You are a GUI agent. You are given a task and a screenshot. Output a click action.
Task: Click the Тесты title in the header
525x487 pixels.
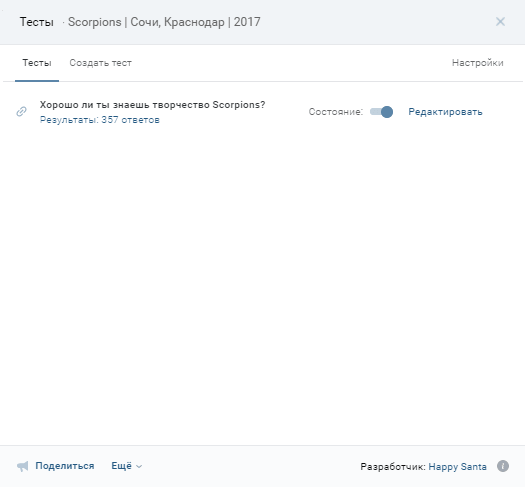[x=36, y=22]
